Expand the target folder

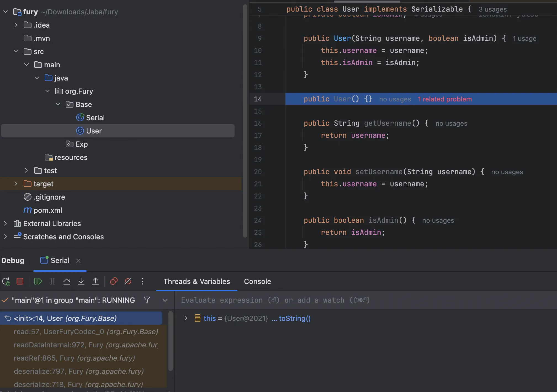(x=16, y=184)
